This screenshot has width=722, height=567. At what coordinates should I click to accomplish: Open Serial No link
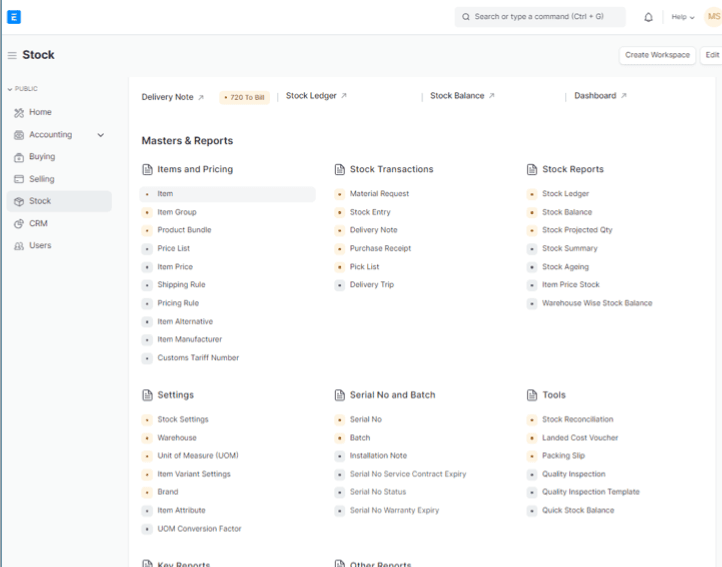pyautogui.click(x=366, y=420)
